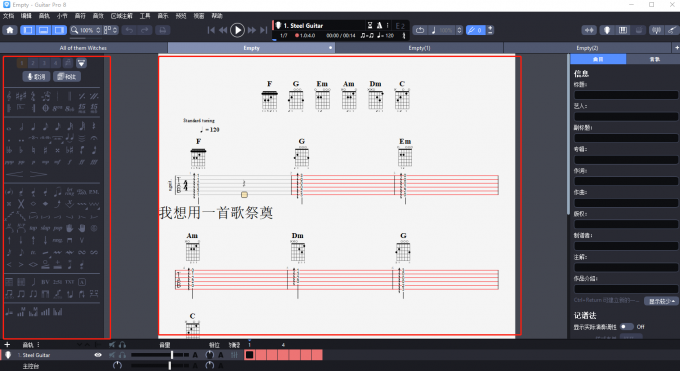
Task: Insert a crescendo hairpin
Action: pos(15,174)
